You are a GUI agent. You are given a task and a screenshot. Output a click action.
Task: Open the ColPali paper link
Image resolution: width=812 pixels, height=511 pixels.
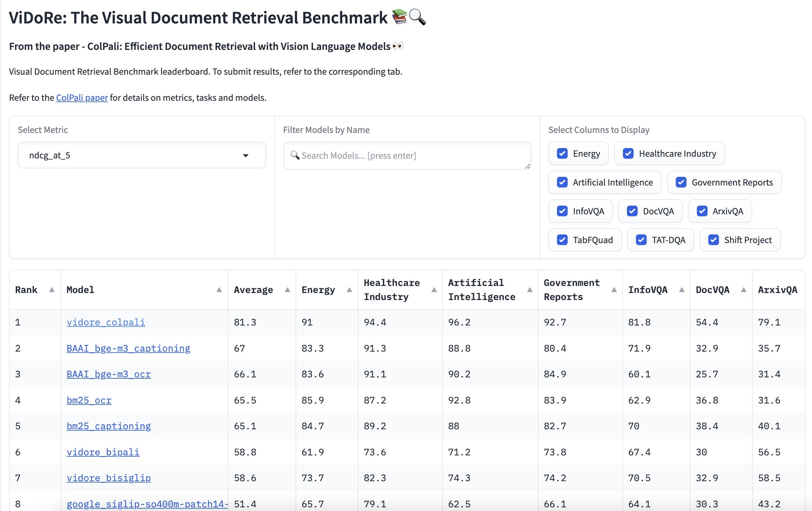pyautogui.click(x=82, y=97)
